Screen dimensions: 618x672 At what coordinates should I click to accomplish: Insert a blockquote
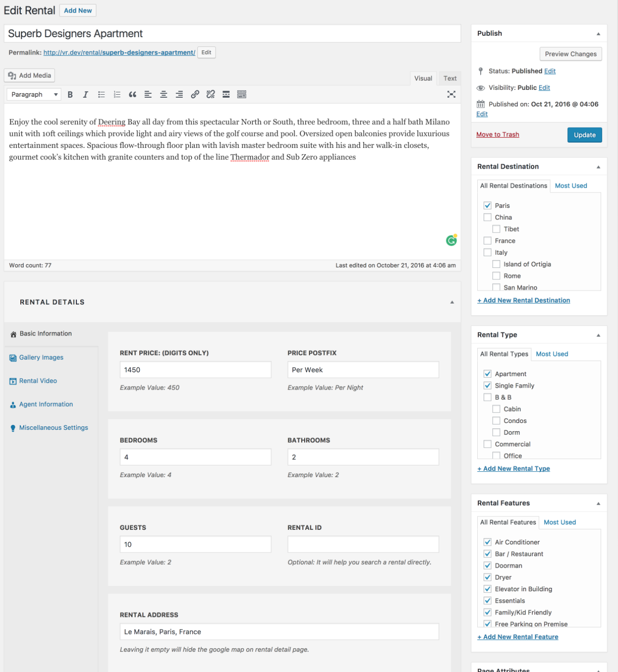pyautogui.click(x=132, y=95)
